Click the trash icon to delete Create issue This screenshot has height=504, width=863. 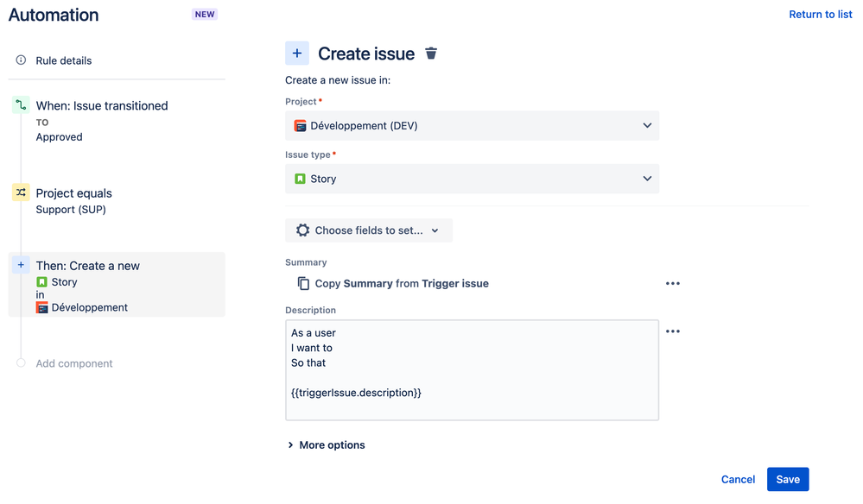tap(431, 53)
